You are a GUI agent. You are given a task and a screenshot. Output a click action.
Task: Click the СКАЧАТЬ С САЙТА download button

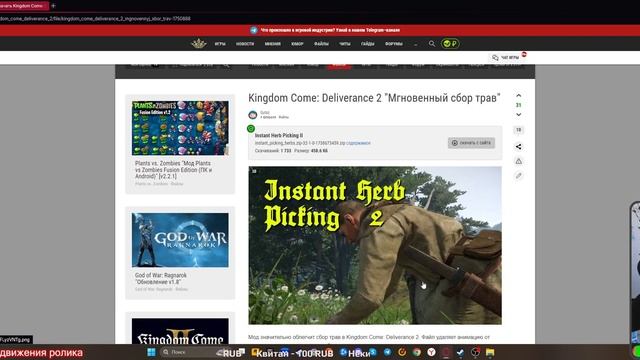click(471, 143)
